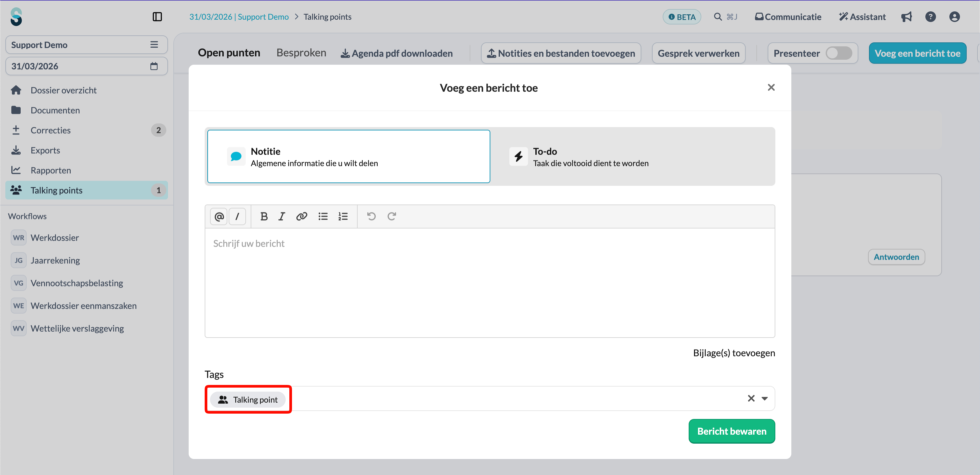
Task: Open the Support Demo company selector
Action: coord(87,45)
